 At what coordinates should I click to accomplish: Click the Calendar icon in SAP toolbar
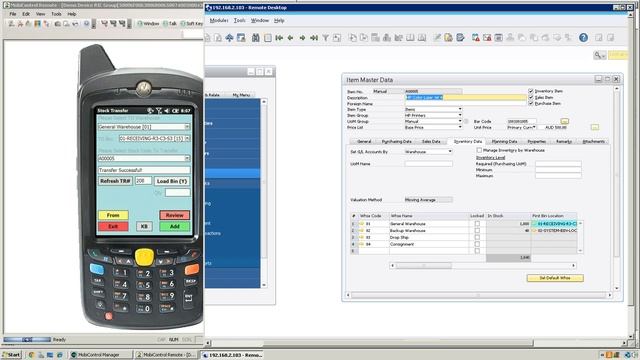[x=498, y=38]
